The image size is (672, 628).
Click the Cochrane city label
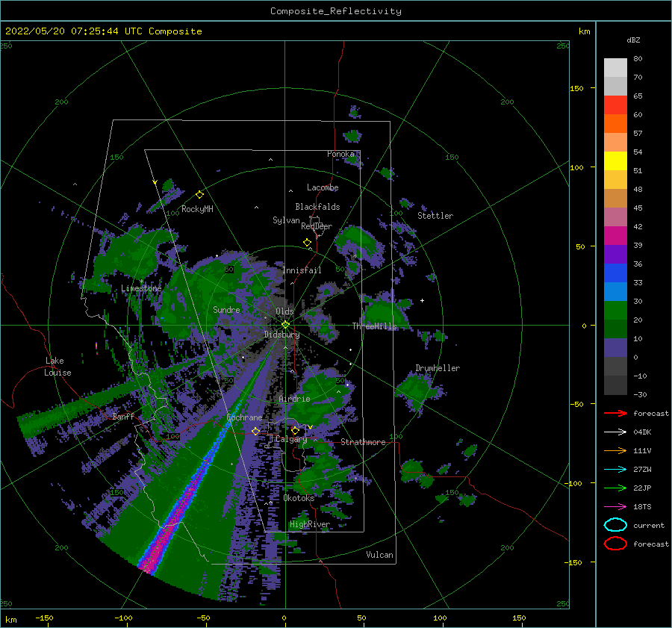tap(244, 417)
